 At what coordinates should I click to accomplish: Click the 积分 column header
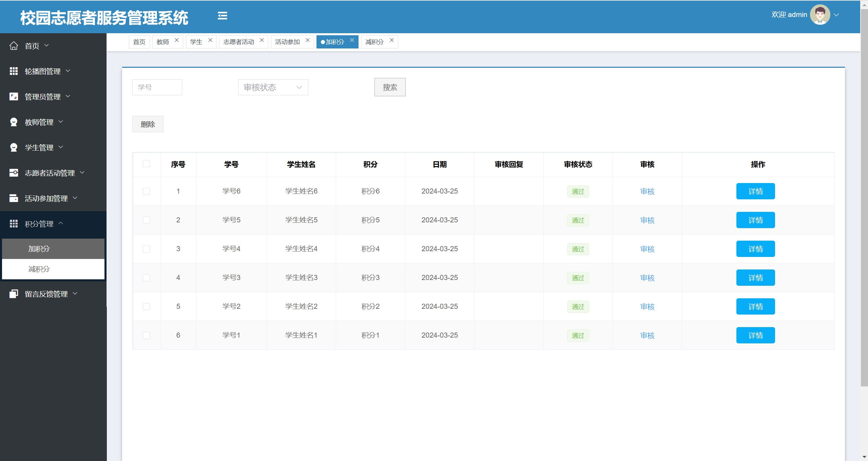pos(370,164)
